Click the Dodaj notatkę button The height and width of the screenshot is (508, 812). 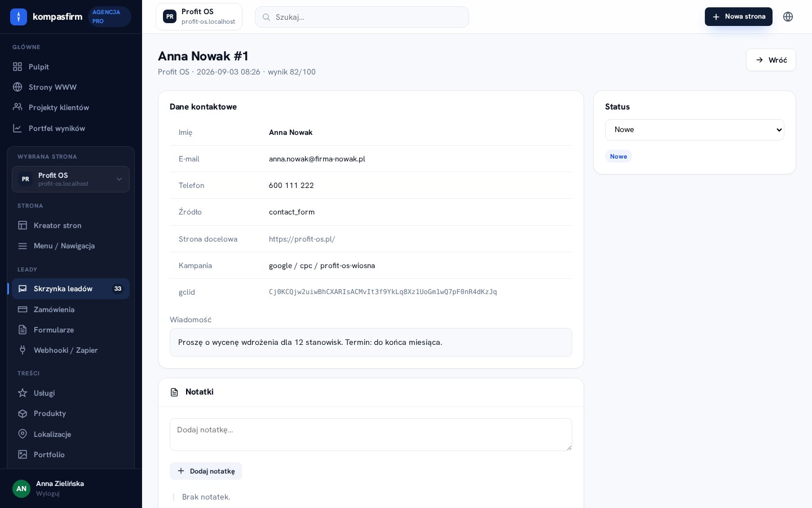tap(206, 471)
